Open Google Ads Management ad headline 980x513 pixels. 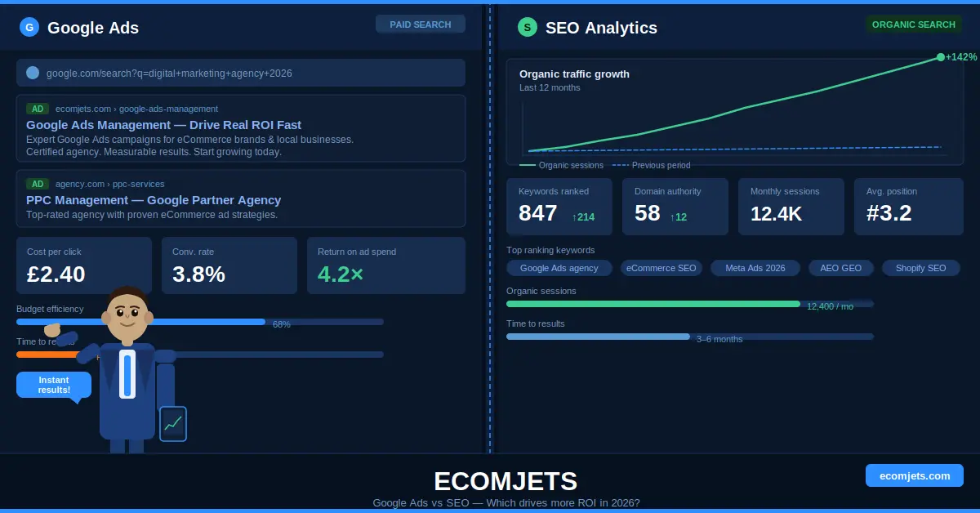(163, 125)
